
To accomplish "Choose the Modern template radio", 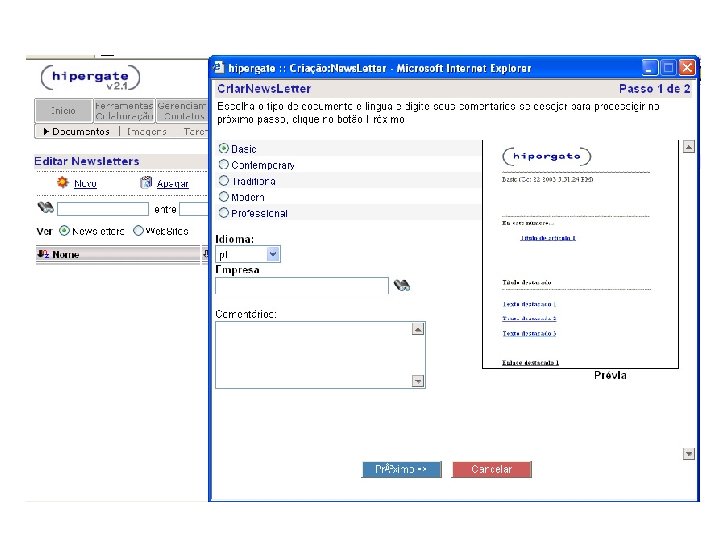I will [x=224, y=197].
